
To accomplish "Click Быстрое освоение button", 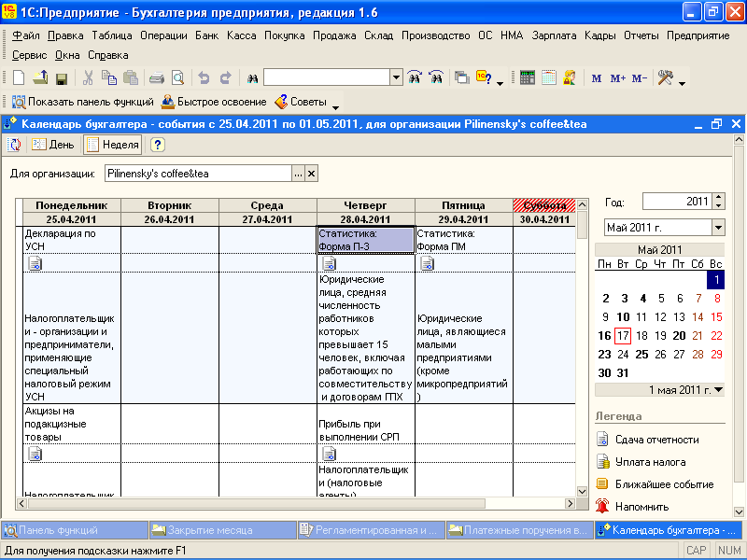I will point(214,102).
